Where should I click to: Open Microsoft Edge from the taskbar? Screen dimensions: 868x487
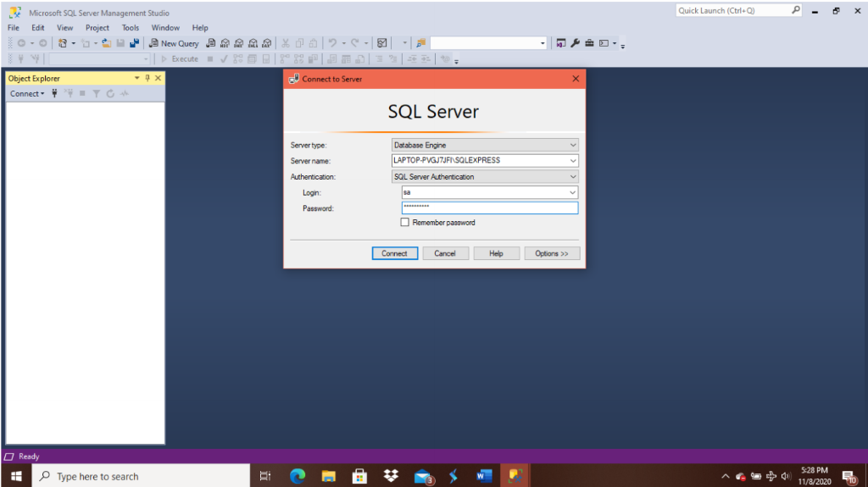(298, 476)
